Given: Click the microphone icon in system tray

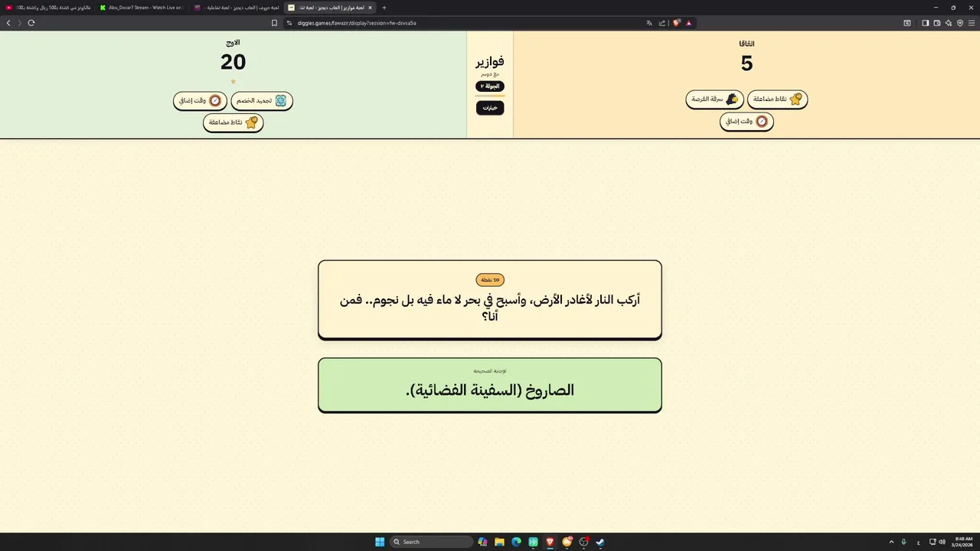Looking at the screenshot, I should 904,542.
